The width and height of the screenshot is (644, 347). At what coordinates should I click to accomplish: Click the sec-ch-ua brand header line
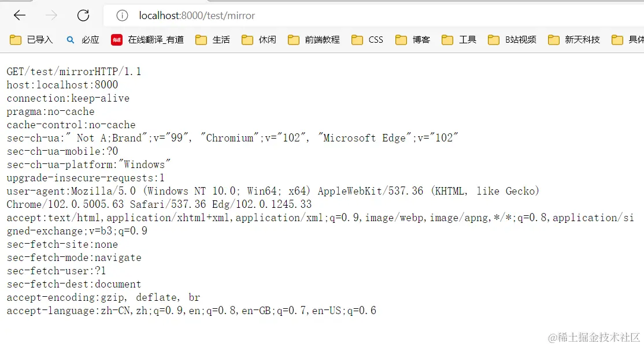tap(232, 138)
